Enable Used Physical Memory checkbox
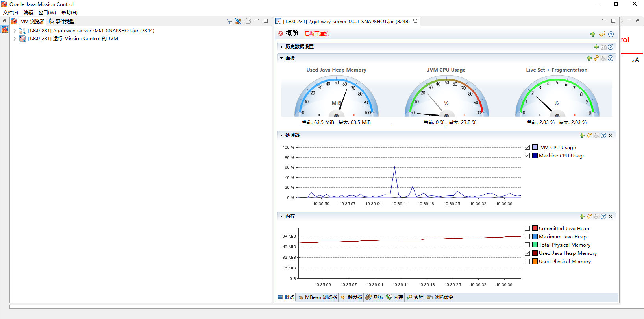Viewport: 644px width, 319px height. tap(527, 261)
